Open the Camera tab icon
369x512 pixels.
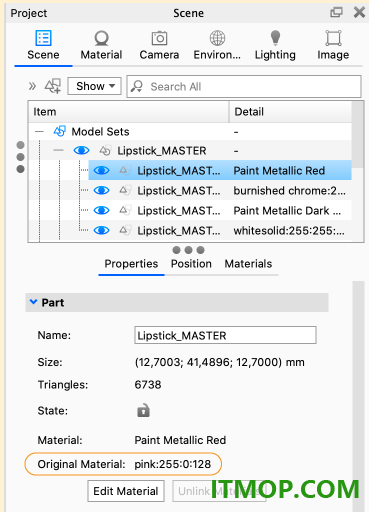[159, 38]
